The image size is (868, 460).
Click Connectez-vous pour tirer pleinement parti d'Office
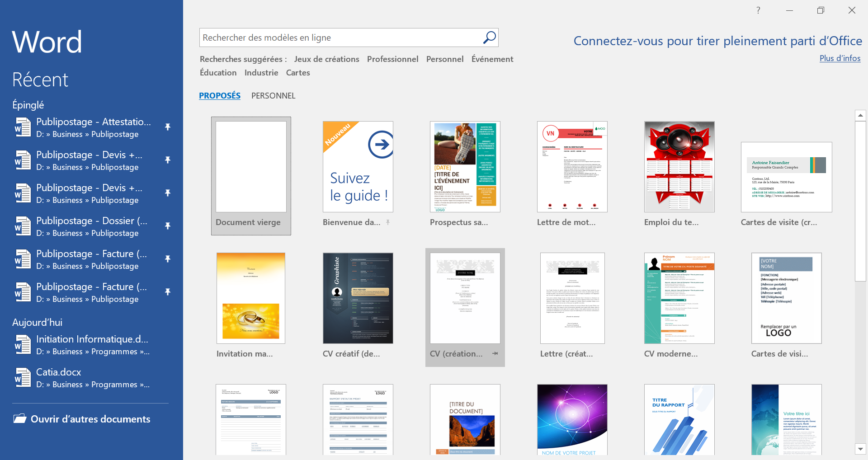coord(718,41)
